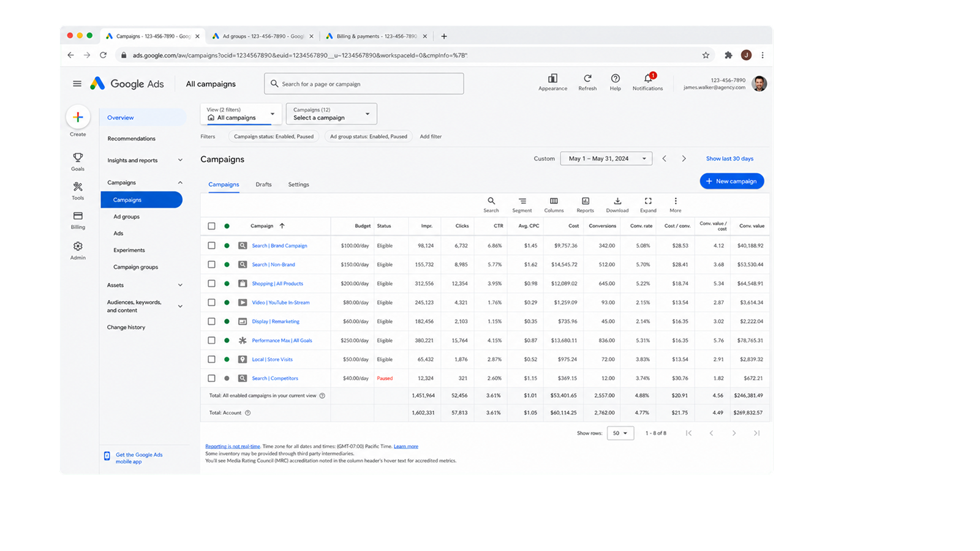Image resolution: width=980 pixels, height=551 pixels.
Task: Click the New campaign button
Action: pyautogui.click(x=731, y=181)
